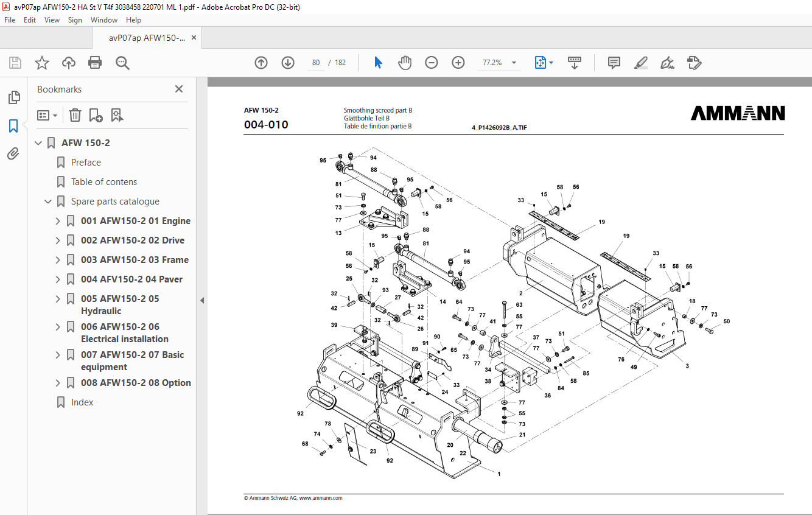Image resolution: width=812 pixels, height=515 pixels.
Task: Select 005 AFW150-2 05 Hydraulic bookmark
Action: pyautogui.click(x=120, y=305)
